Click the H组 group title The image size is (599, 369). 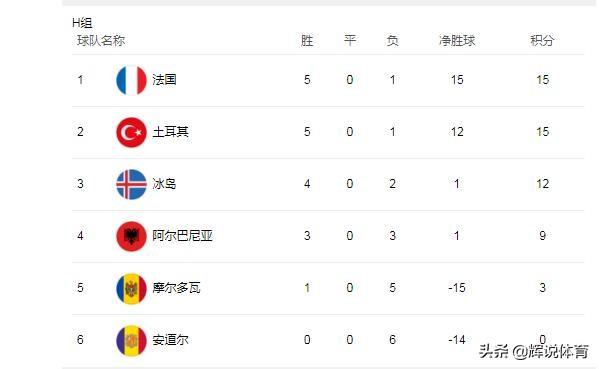tap(82, 23)
